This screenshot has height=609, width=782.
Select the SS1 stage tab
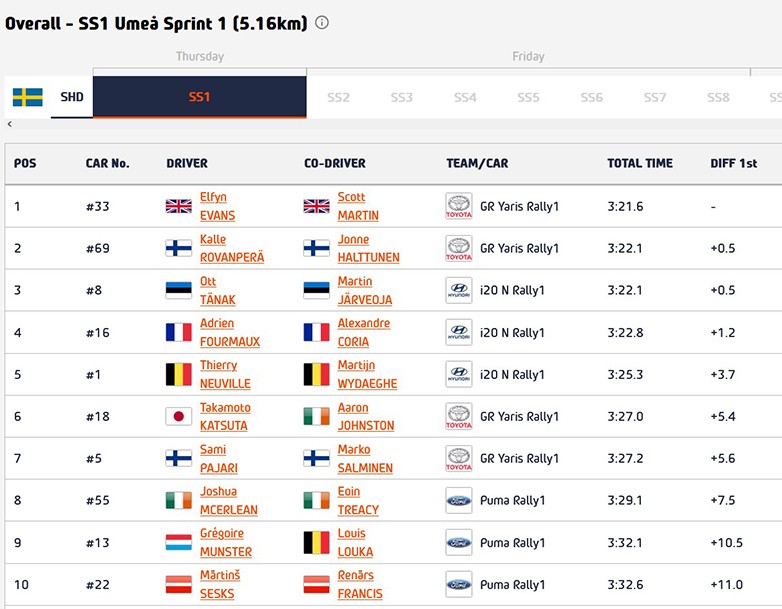pos(199,97)
